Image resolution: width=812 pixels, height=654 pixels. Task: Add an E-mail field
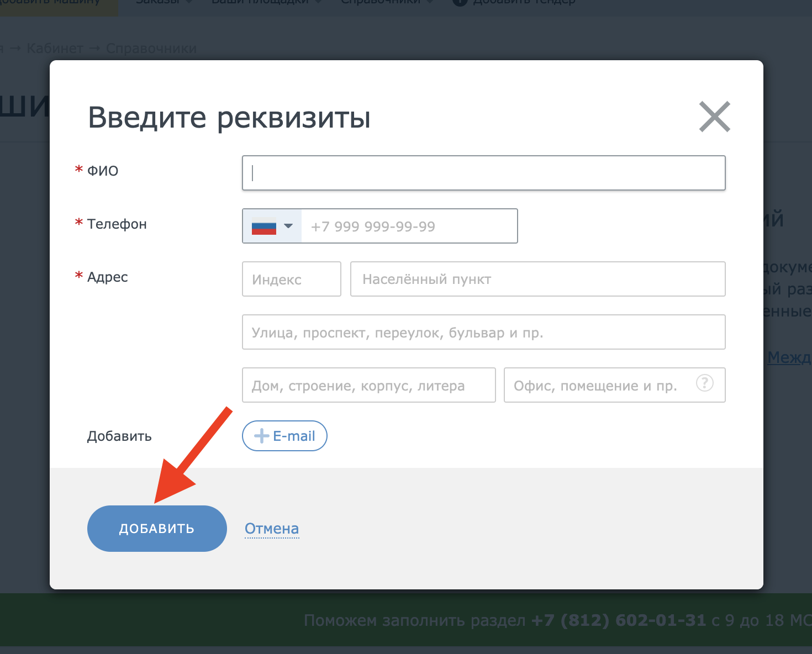(284, 436)
